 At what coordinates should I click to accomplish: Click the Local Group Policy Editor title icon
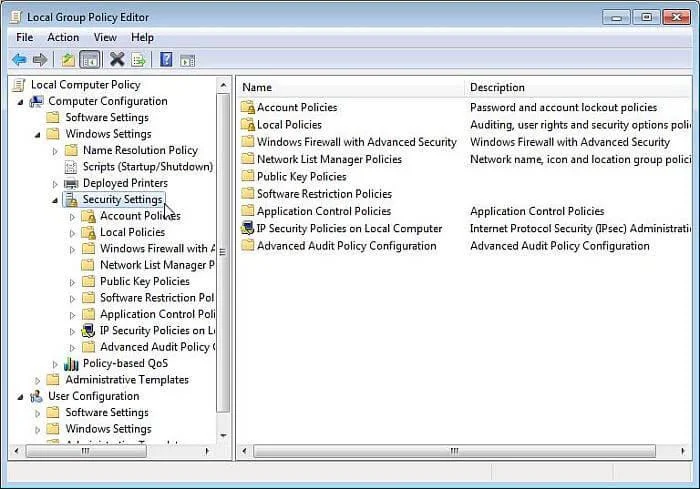pos(16,17)
